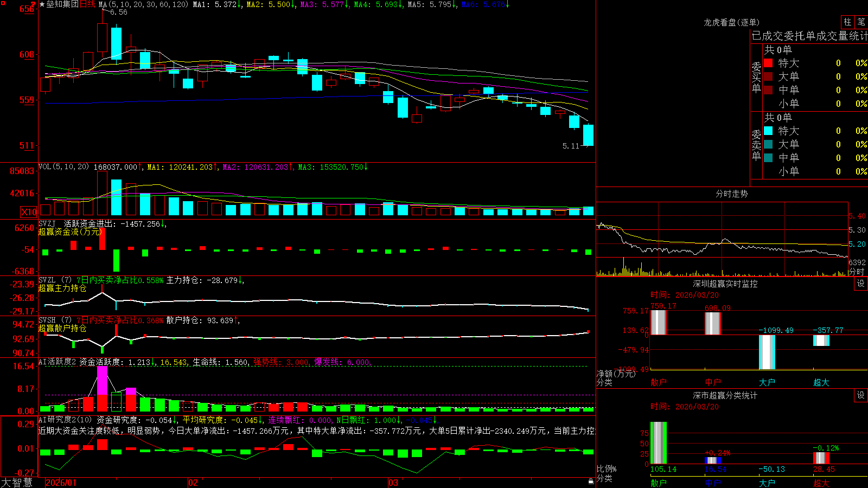Click the 2026/01 date marker
868x488 pixels.
click(x=61, y=483)
